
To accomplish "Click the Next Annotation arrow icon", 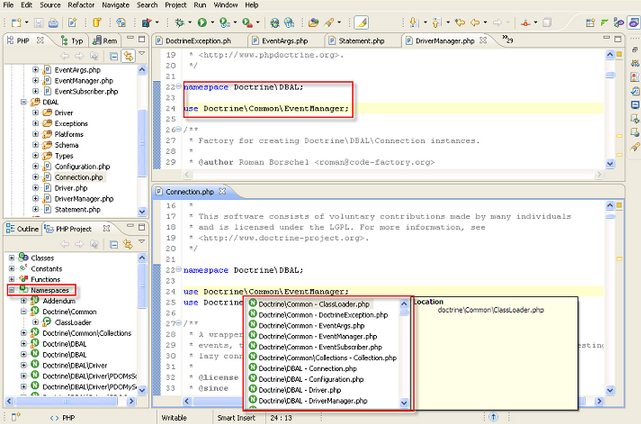I will [413, 22].
